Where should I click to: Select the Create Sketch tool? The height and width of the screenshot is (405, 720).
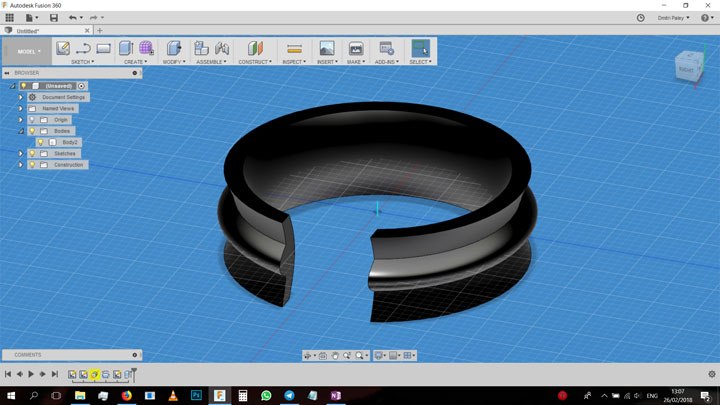63,48
